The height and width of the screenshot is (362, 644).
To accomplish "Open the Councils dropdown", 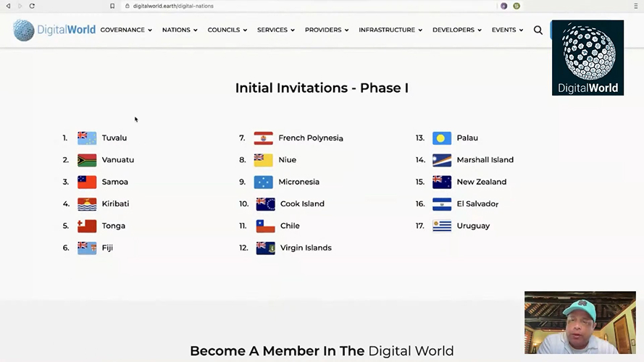I will [x=227, y=30].
